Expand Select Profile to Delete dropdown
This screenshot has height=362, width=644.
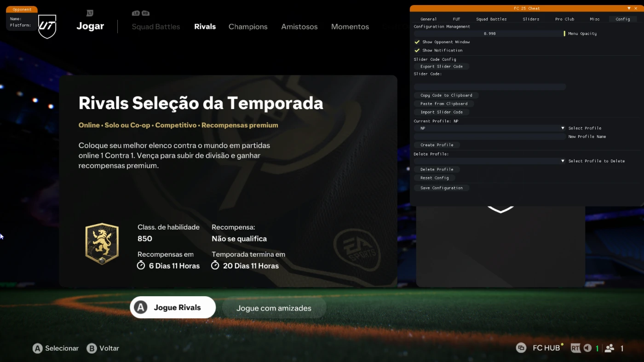pos(490,161)
